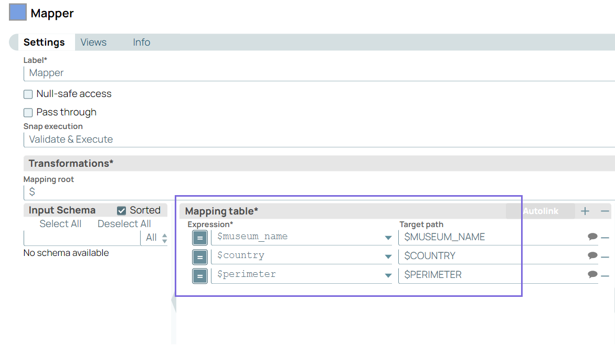Image resolution: width=615 pixels, height=364 pixels.
Task: Toggle the expression icon for $perimeter
Action: coord(200,274)
